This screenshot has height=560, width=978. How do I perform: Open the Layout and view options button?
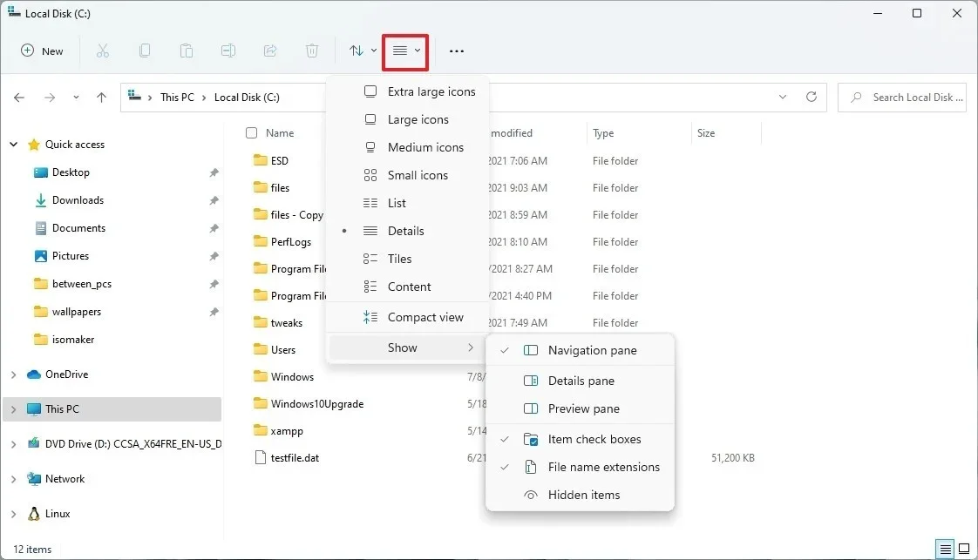405,51
